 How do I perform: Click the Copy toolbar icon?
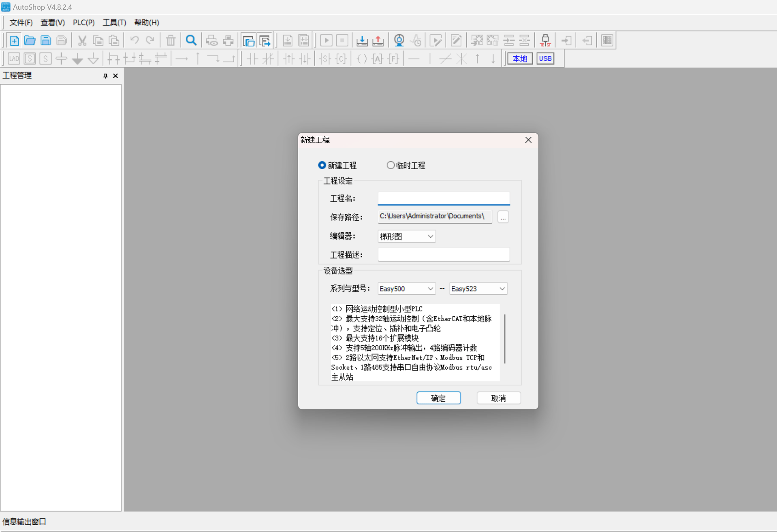point(98,40)
